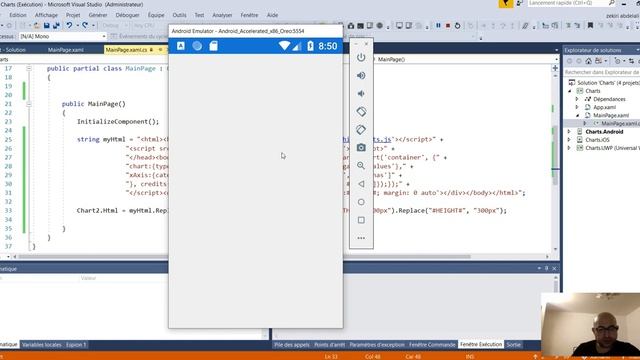Click Home icon in Solution Explorer toolbar

[x=588, y=61]
